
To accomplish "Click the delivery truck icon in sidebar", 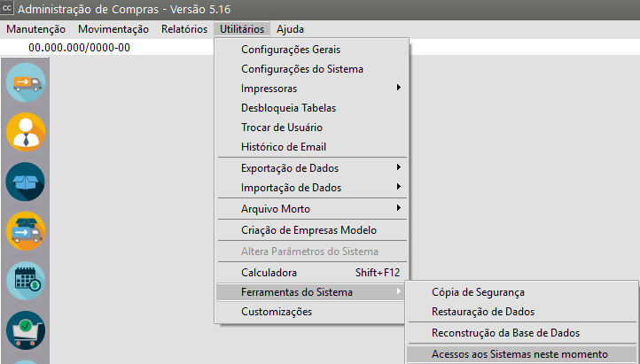I will 26,82.
